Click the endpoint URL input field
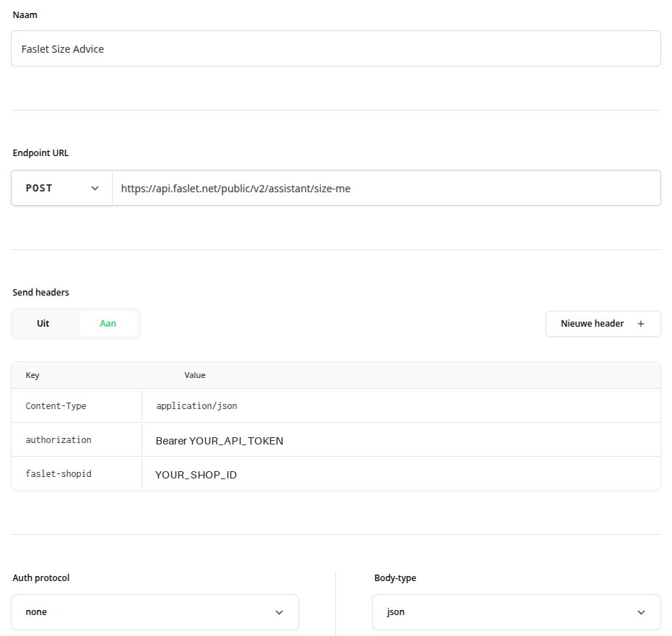Screen dimensions: 672x636 386,188
